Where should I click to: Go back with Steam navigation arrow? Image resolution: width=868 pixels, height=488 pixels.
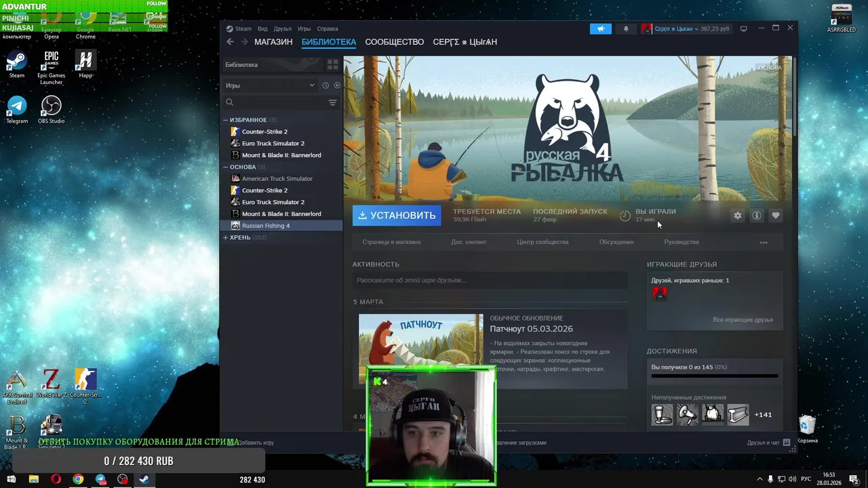point(230,42)
